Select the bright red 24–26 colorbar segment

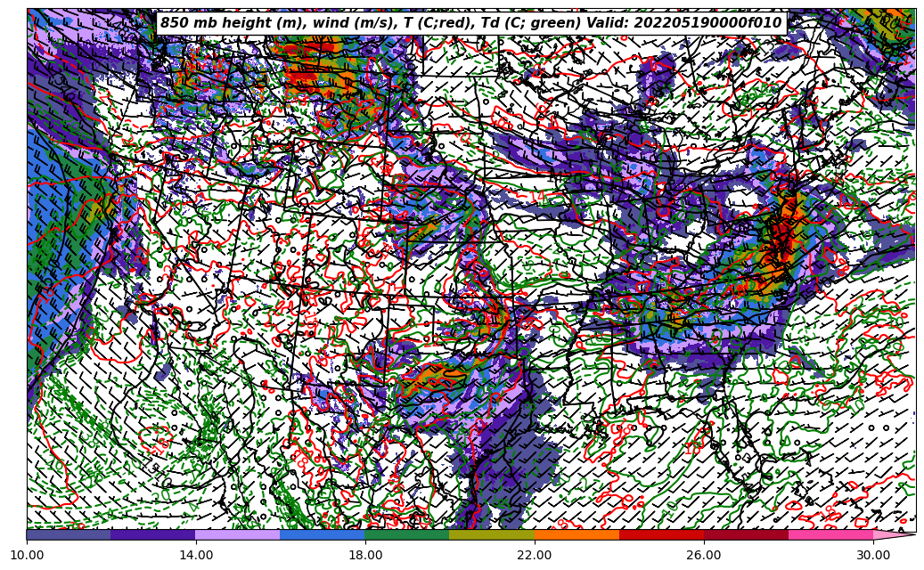click(x=661, y=534)
